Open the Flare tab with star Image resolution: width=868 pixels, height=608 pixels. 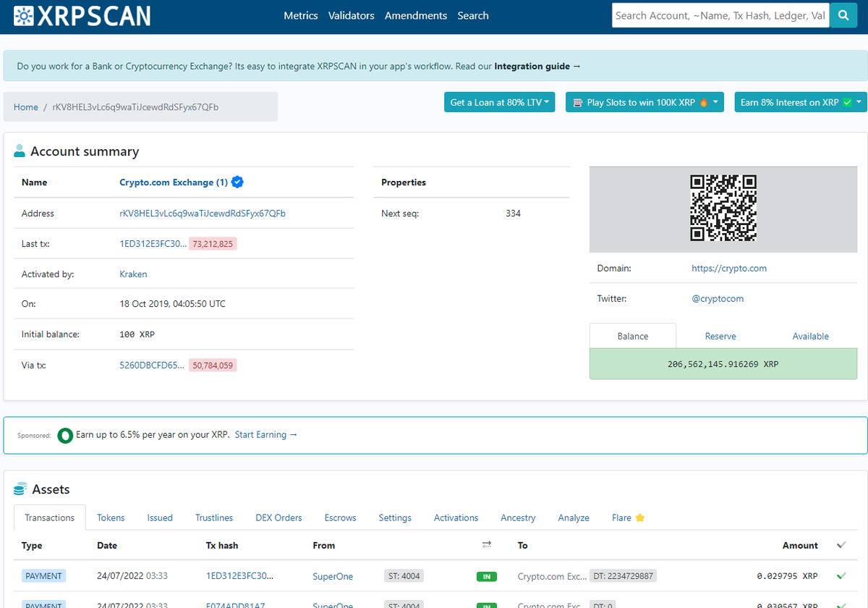(x=628, y=518)
